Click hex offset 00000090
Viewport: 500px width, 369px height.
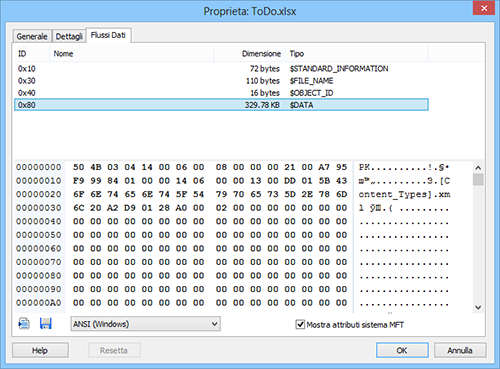(39, 289)
